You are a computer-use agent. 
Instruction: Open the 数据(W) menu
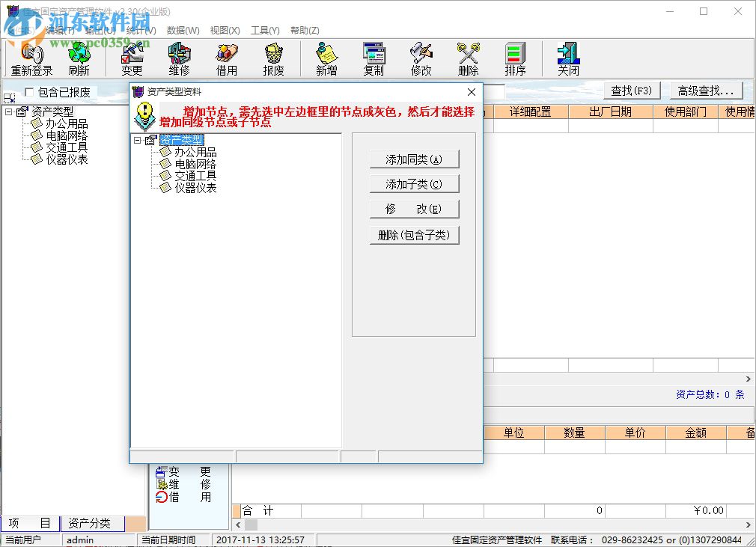[183, 30]
